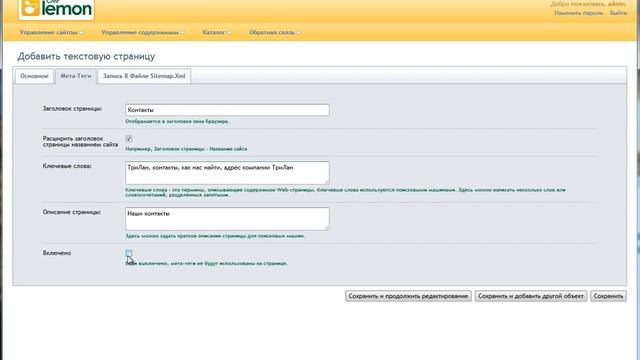Click the CMF Lemon logo
Screen dimensions: 640x360
(x=56, y=9)
